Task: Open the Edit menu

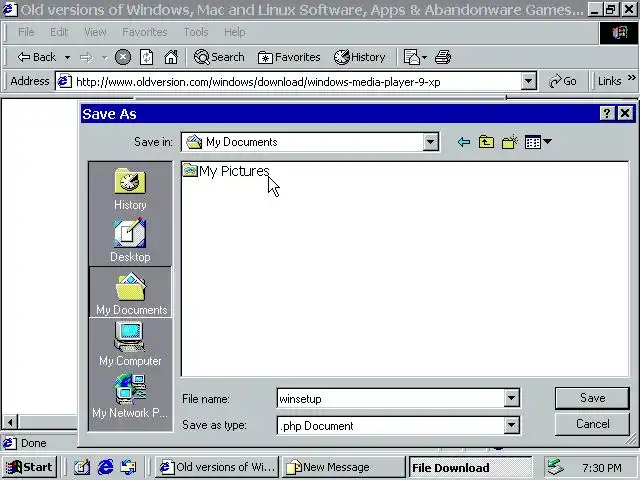Action: click(59, 32)
